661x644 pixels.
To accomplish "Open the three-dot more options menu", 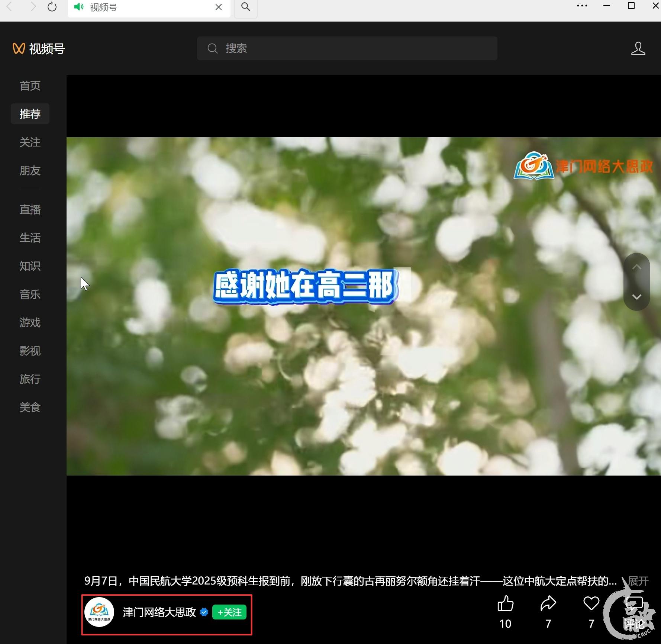I will (x=582, y=6).
